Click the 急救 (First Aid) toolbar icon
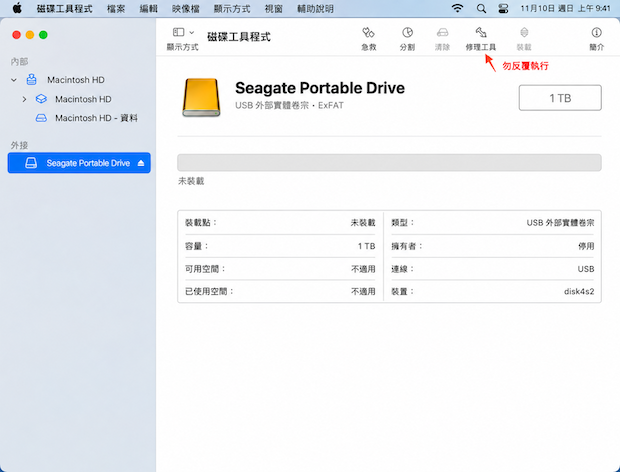 (x=368, y=33)
